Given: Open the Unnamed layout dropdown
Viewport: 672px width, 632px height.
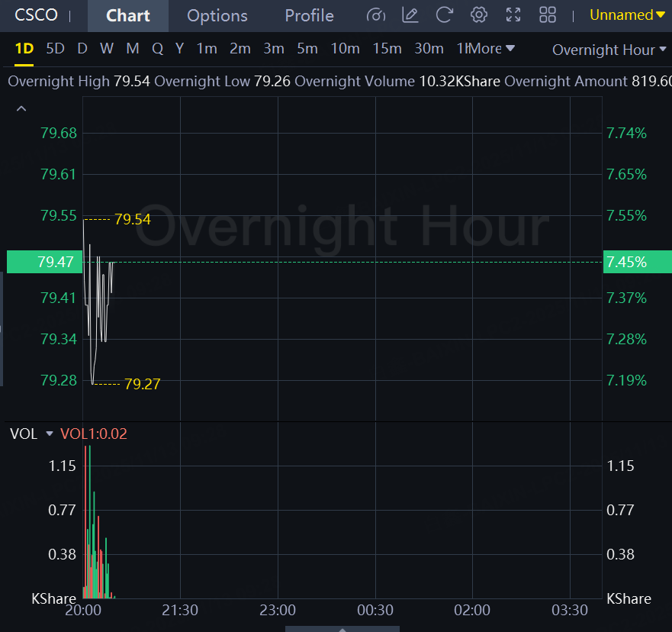Looking at the screenshot, I should point(626,15).
